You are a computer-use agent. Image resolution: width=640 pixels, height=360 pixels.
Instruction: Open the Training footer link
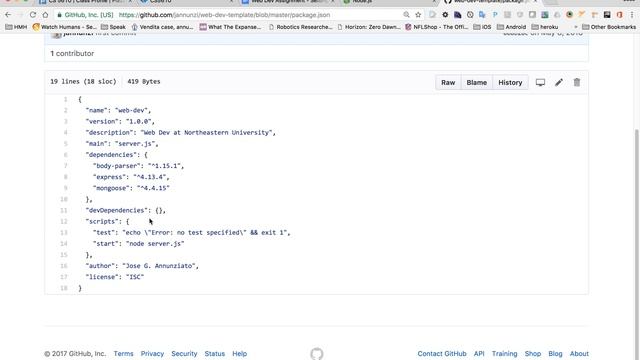coord(504,353)
